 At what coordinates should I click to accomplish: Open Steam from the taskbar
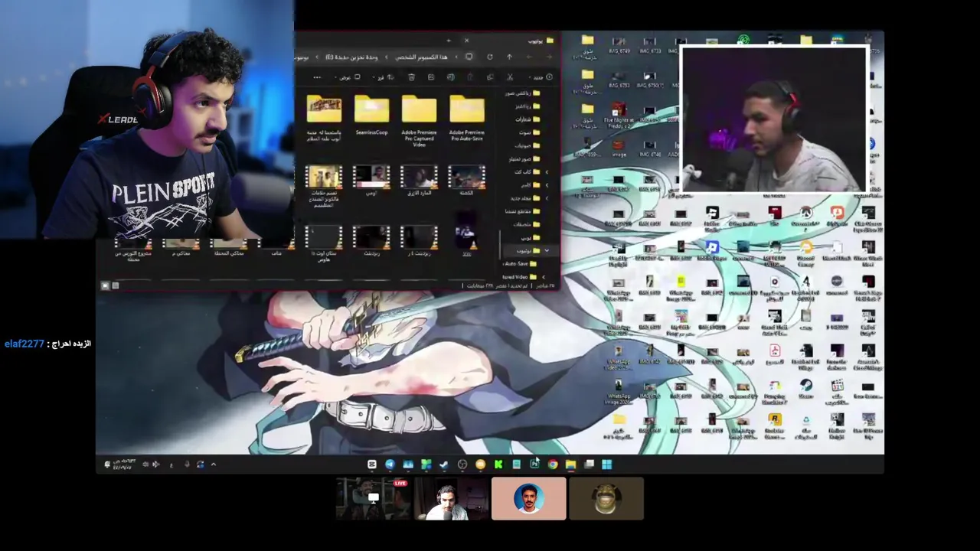pos(444,465)
